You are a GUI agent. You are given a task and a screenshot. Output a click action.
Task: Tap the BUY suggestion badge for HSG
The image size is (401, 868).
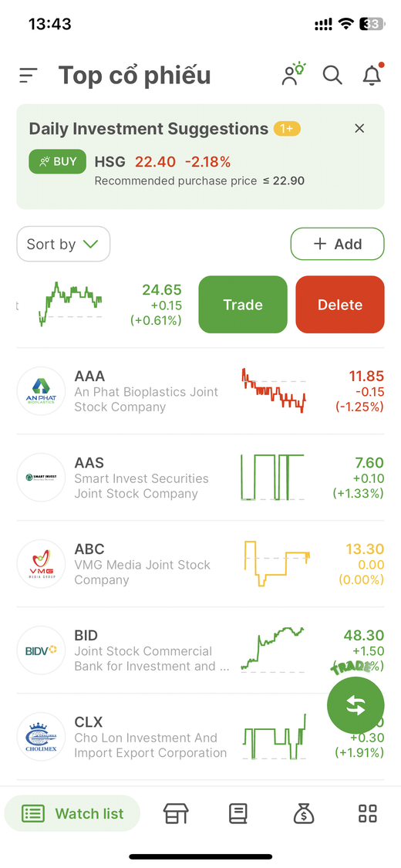coord(58,162)
